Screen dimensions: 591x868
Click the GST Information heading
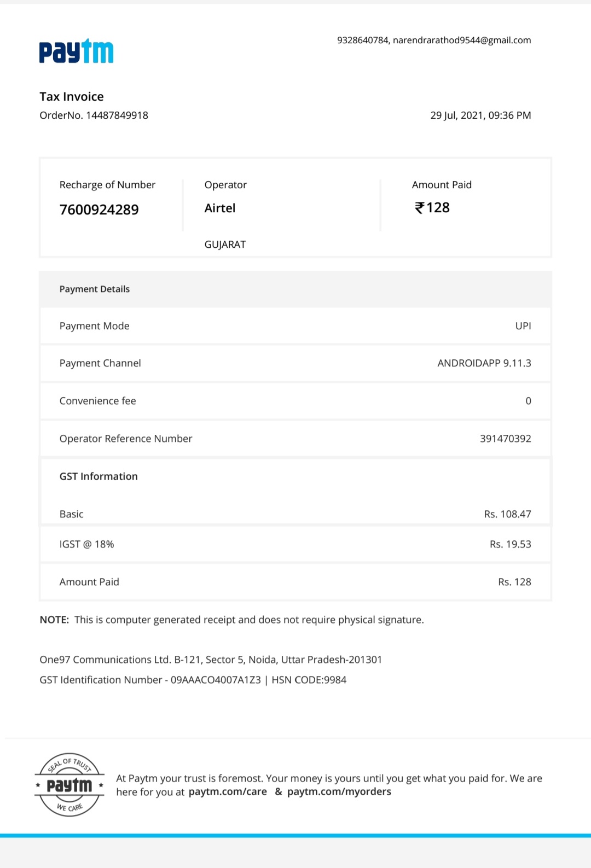[x=99, y=476]
